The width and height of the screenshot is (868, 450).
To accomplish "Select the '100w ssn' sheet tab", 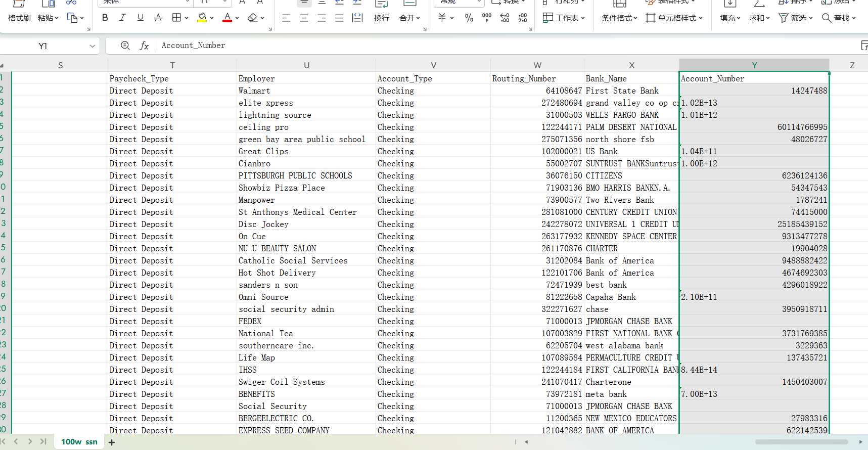I will coord(79,442).
